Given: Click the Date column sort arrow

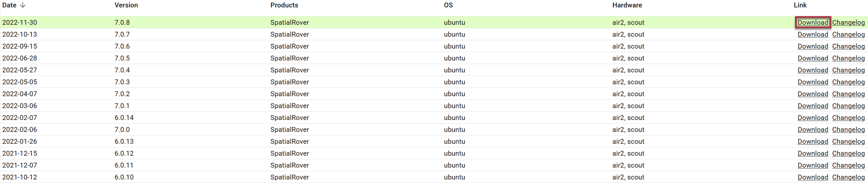Looking at the screenshot, I should (23, 5).
